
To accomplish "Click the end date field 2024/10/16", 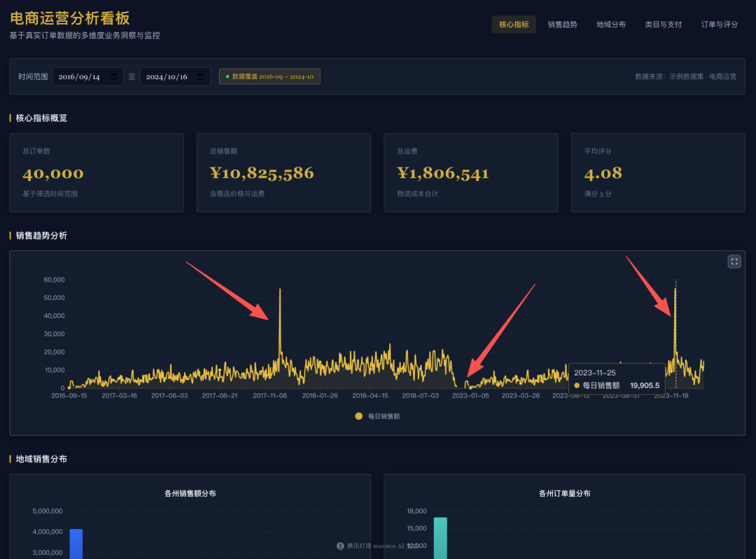I will pos(175,76).
